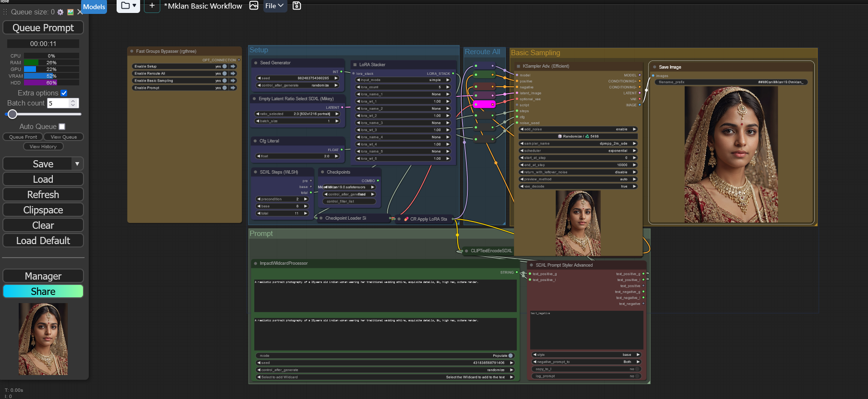Expand the Save button dropdown arrow

coord(77,164)
